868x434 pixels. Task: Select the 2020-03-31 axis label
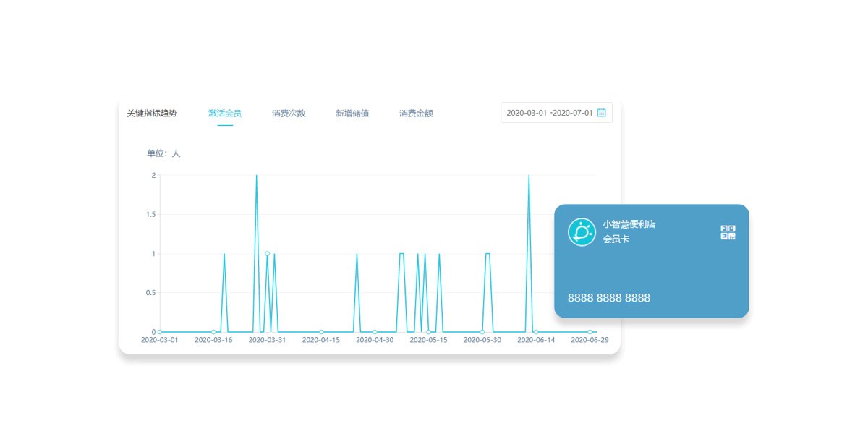[267, 340]
